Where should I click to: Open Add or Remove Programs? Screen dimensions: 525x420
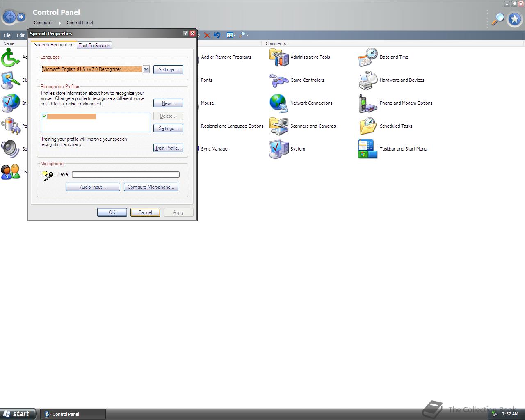tap(226, 57)
